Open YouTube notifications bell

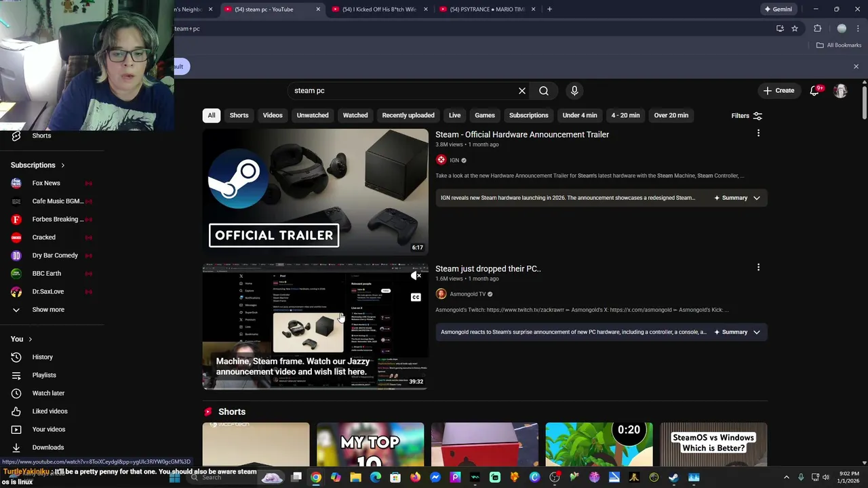click(x=814, y=91)
